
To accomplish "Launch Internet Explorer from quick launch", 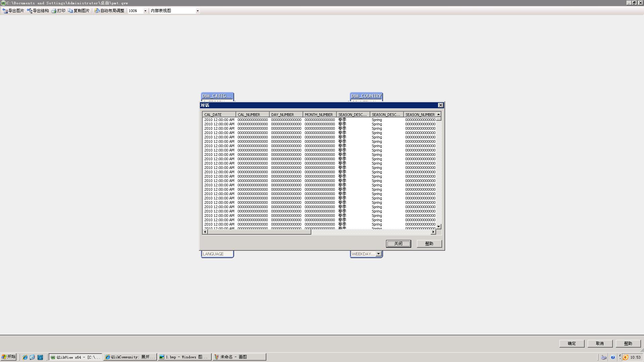I will pos(25,357).
